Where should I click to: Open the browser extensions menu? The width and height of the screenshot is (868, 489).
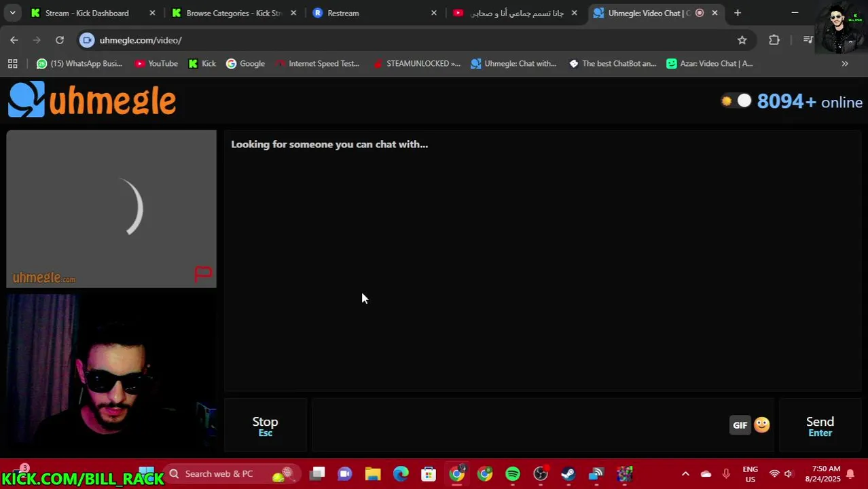(x=774, y=40)
